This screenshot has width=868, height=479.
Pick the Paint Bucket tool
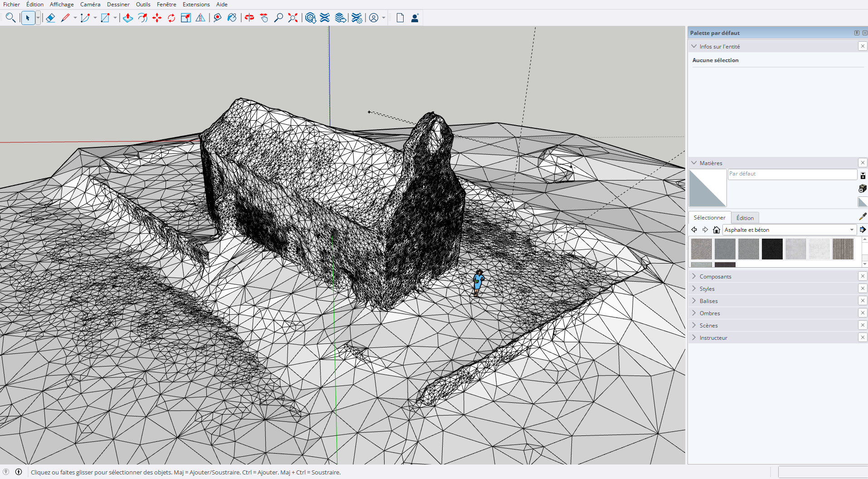232,18
